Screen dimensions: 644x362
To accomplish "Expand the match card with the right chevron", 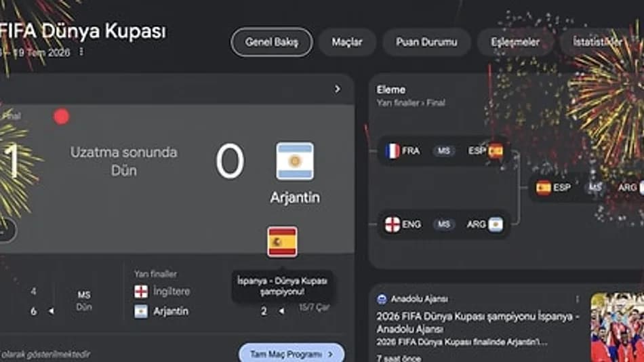I will (337, 89).
